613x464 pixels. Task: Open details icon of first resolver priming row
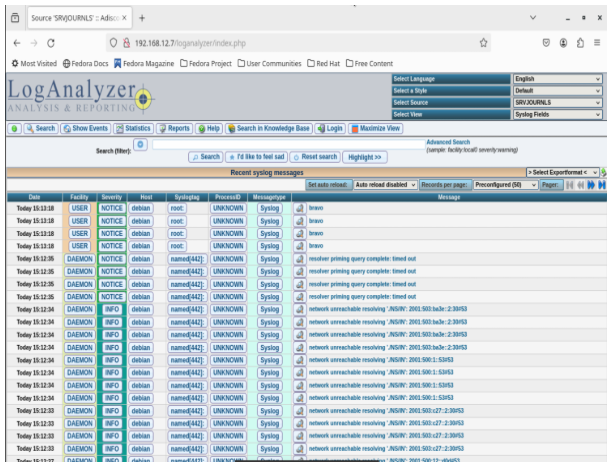pyautogui.click(x=300, y=259)
